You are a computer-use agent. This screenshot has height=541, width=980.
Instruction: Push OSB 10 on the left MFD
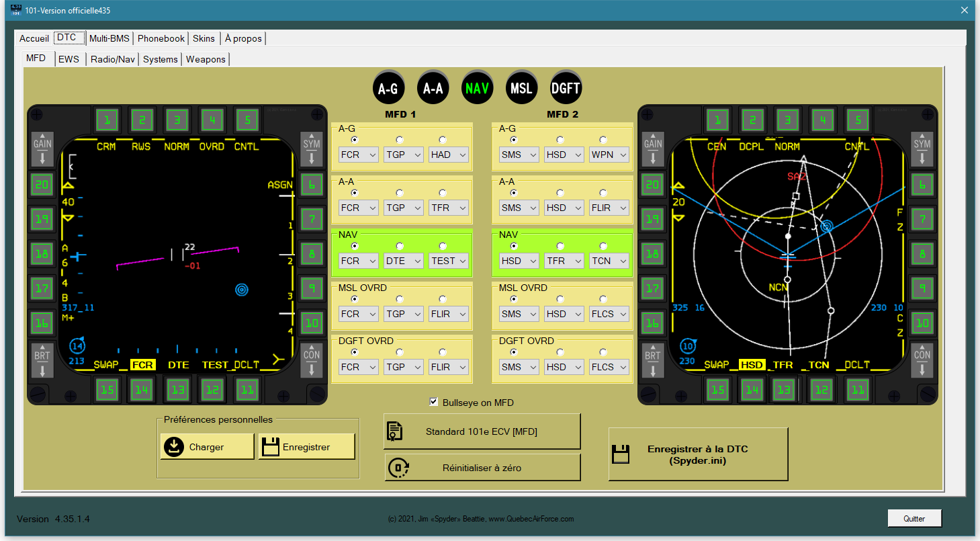coord(312,323)
